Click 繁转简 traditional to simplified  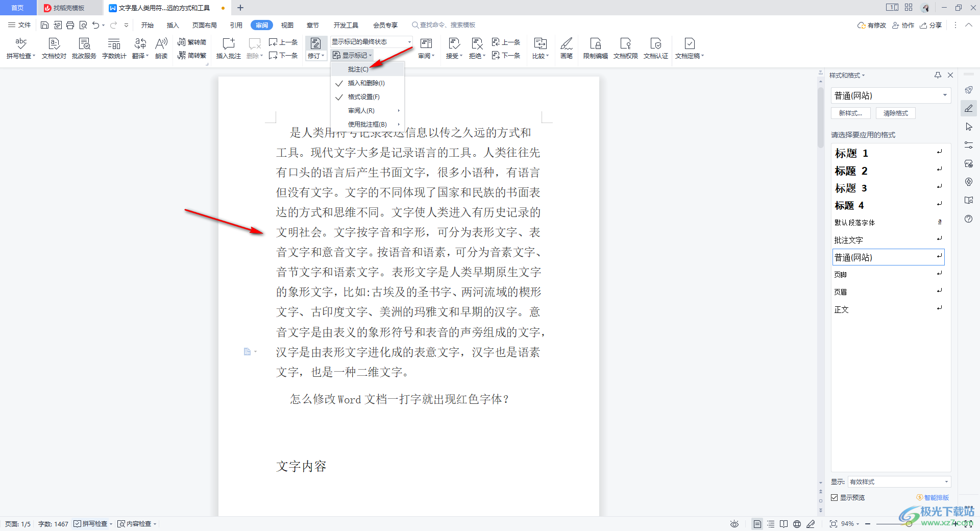(192, 42)
